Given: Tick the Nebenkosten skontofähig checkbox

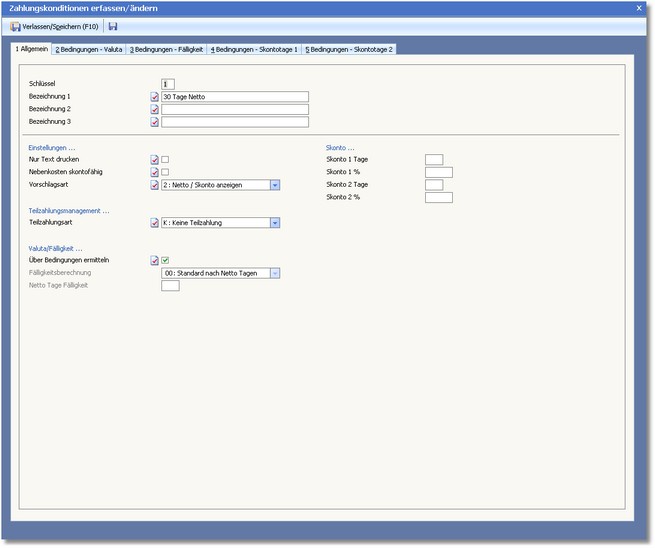Looking at the screenshot, I should [x=165, y=172].
